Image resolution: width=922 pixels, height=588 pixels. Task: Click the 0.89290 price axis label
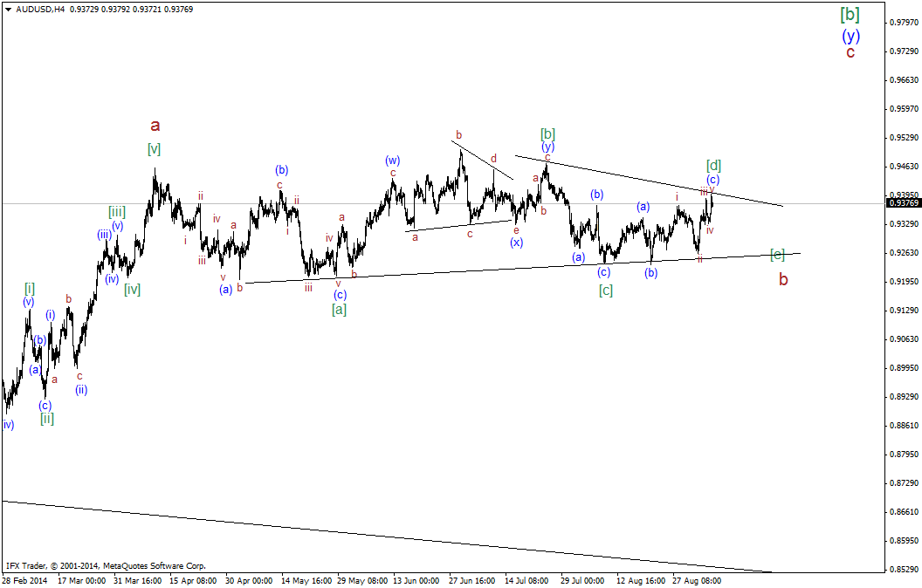point(904,396)
